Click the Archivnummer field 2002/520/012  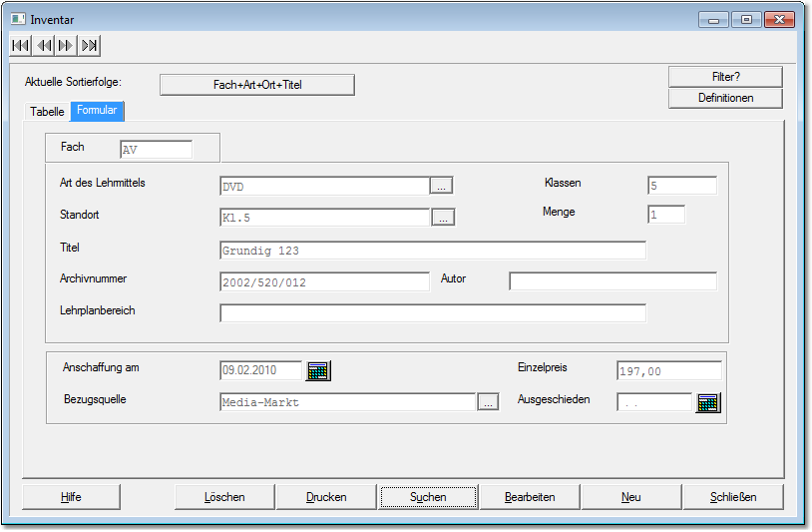pos(324,281)
